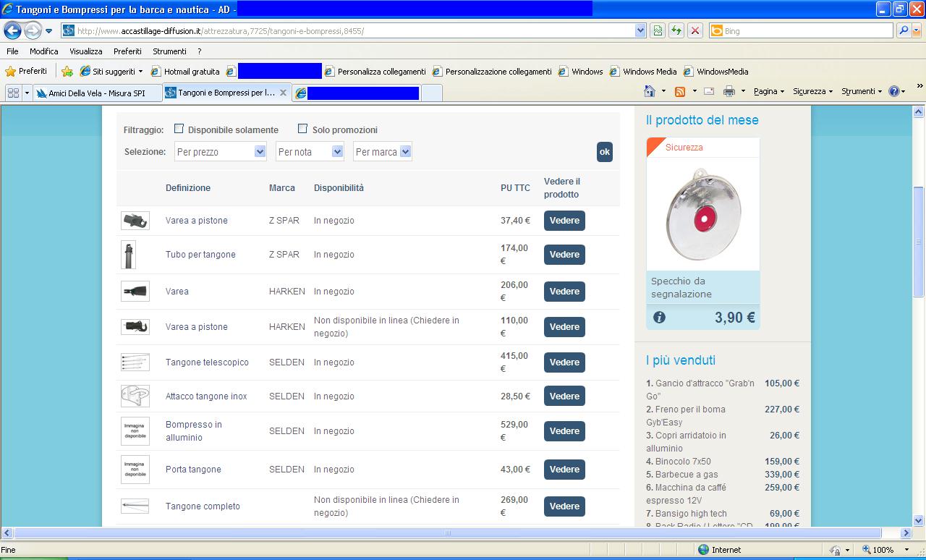
Task: Click Vedere for Bompresso in alluminio
Action: [564, 431]
